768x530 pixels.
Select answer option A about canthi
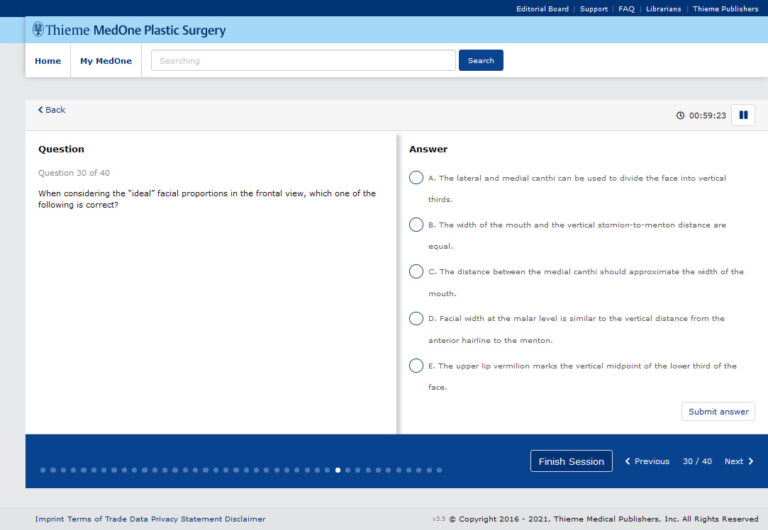pyautogui.click(x=416, y=178)
